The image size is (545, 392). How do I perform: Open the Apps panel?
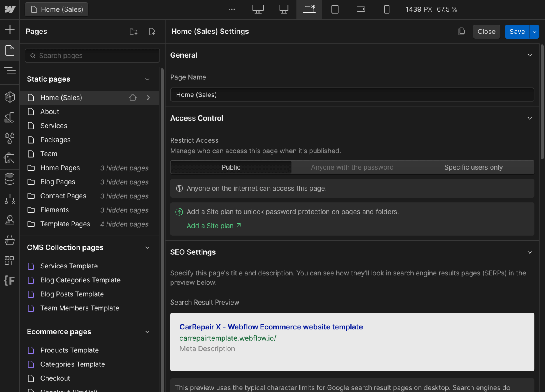pos(10,261)
